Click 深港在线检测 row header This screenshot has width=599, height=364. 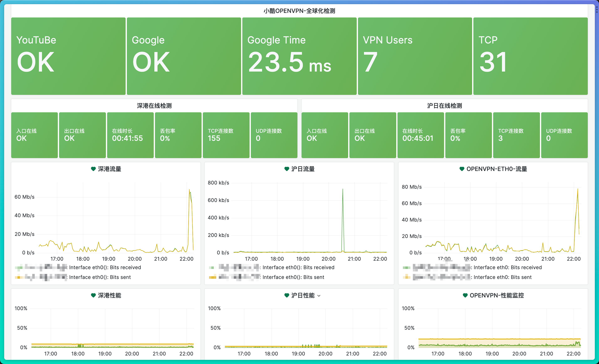pos(154,105)
